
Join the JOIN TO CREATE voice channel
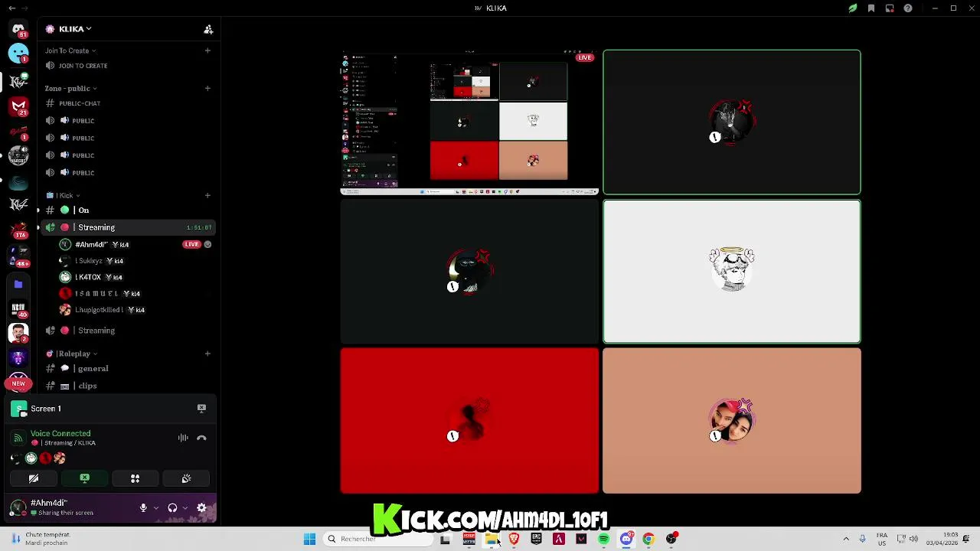[127, 66]
